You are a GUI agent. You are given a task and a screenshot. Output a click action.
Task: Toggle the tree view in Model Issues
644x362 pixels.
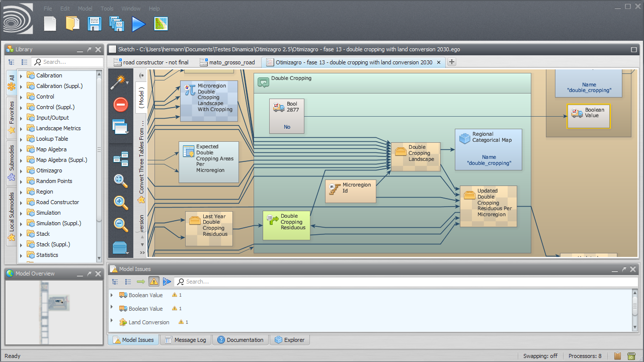[115, 282]
